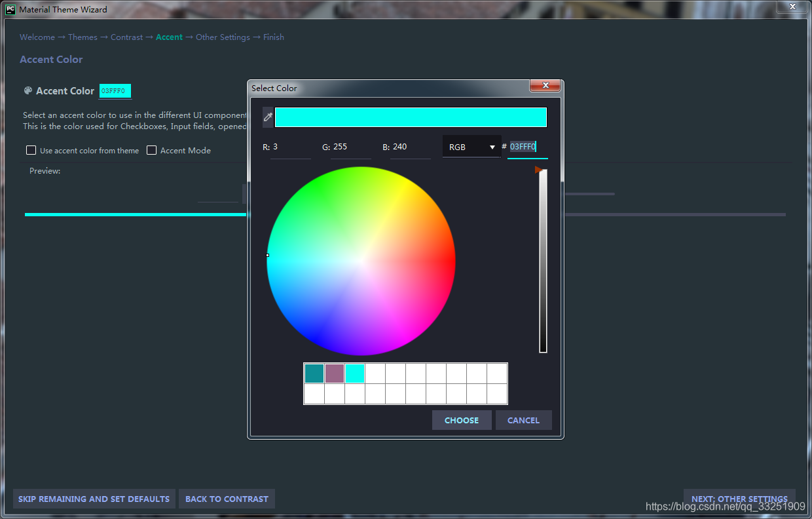Dismiss the color picker via CANCEL
The width and height of the screenshot is (812, 519).
click(x=523, y=420)
